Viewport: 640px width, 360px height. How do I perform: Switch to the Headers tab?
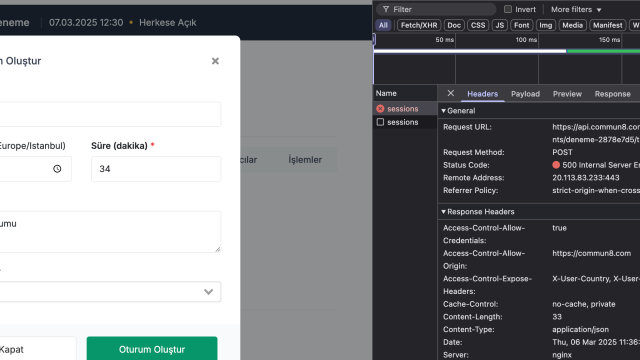click(x=482, y=94)
